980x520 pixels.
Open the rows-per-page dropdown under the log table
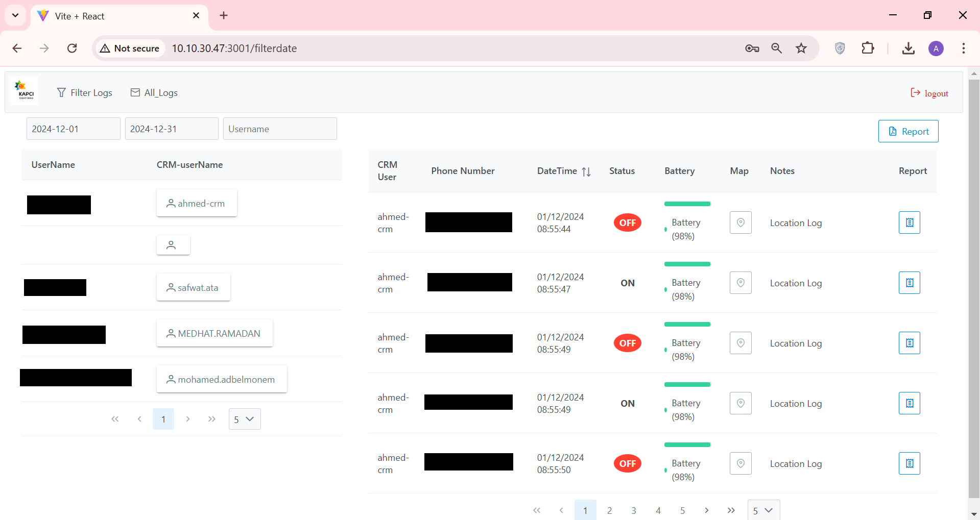(x=762, y=510)
